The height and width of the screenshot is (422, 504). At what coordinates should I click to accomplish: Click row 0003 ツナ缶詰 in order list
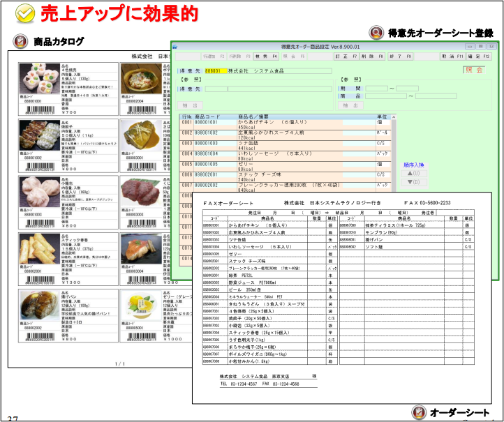pyautogui.click(x=286, y=146)
